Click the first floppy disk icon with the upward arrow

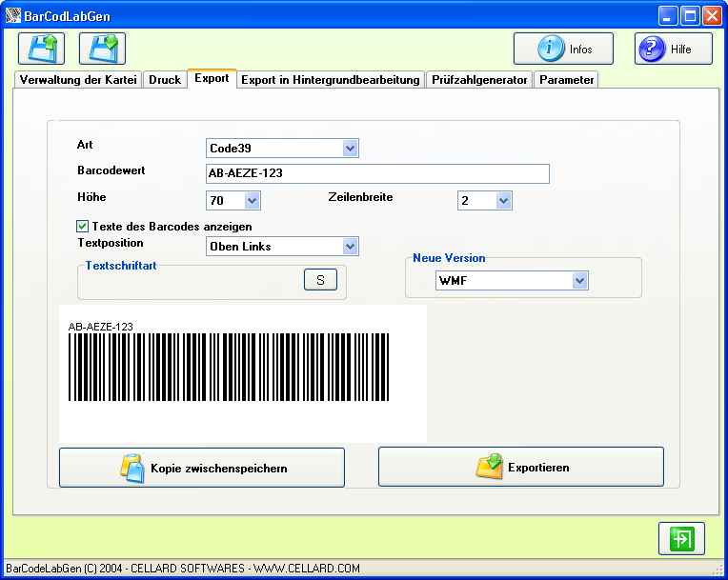41,49
